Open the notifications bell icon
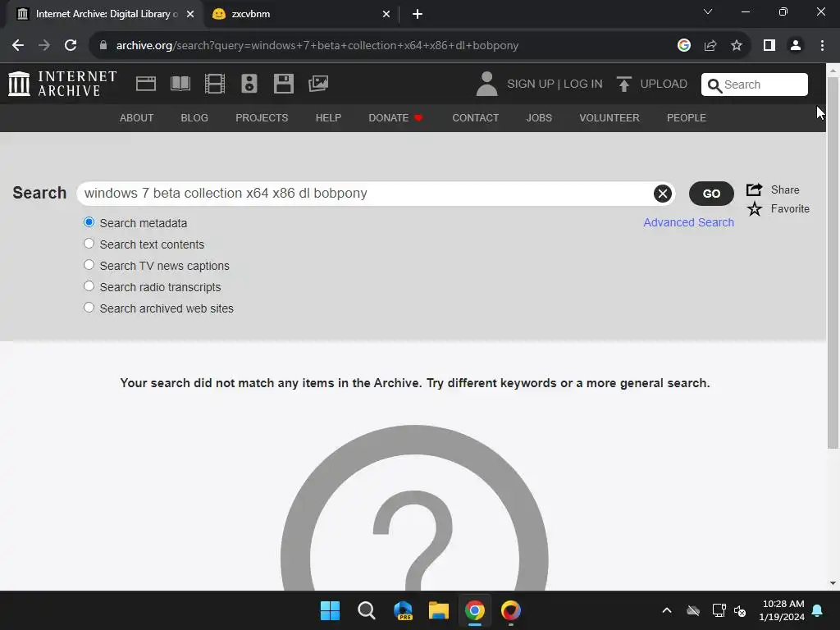Viewport: 840px width, 630px height. tap(818, 610)
